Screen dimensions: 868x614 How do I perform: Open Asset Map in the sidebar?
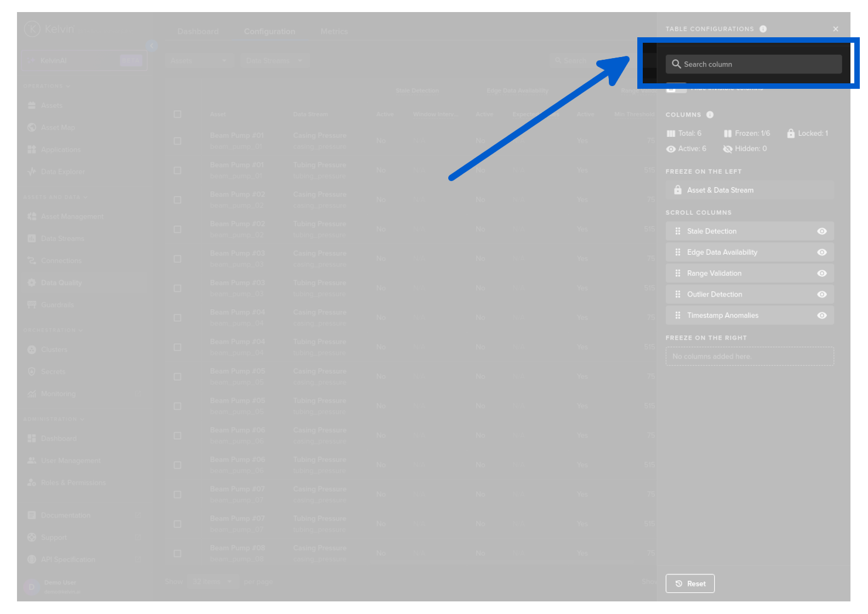pyautogui.click(x=58, y=128)
